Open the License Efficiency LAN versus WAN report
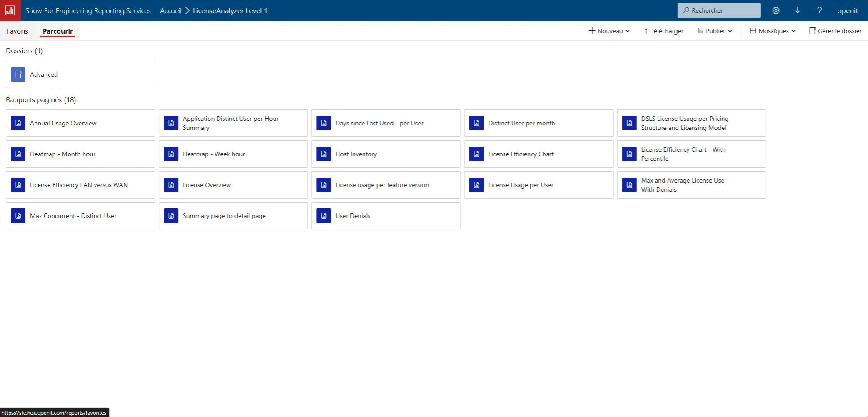Image resolution: width=868 pixels, height=417 pixels. point(79,185)
